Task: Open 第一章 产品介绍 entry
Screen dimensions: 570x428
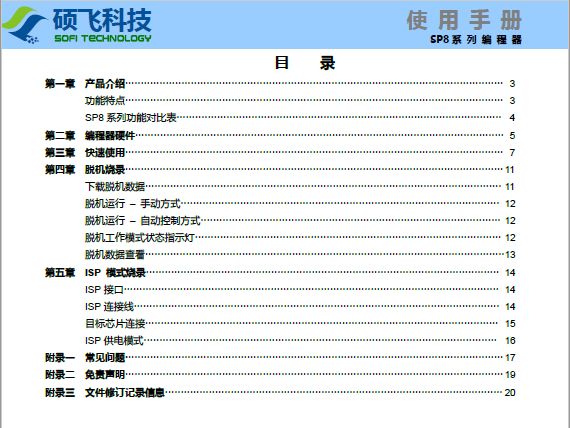Action: click(x=280, y=84)
